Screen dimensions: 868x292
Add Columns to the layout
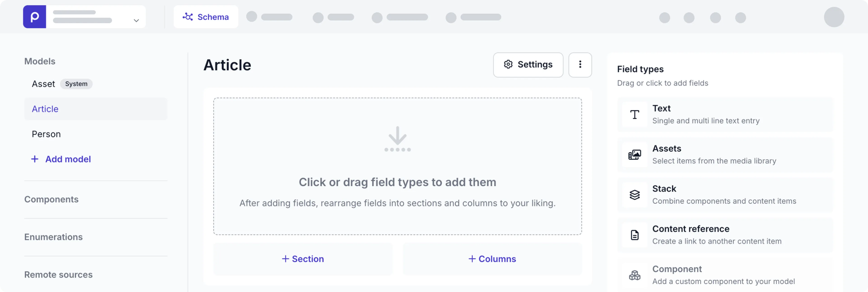[492, 259]
